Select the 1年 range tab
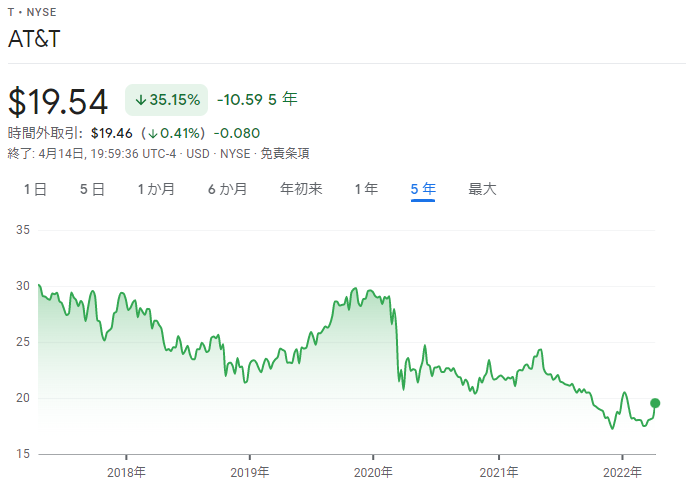Image resolution: width=686 pixels, height=490 pixels. coord(366,189)
